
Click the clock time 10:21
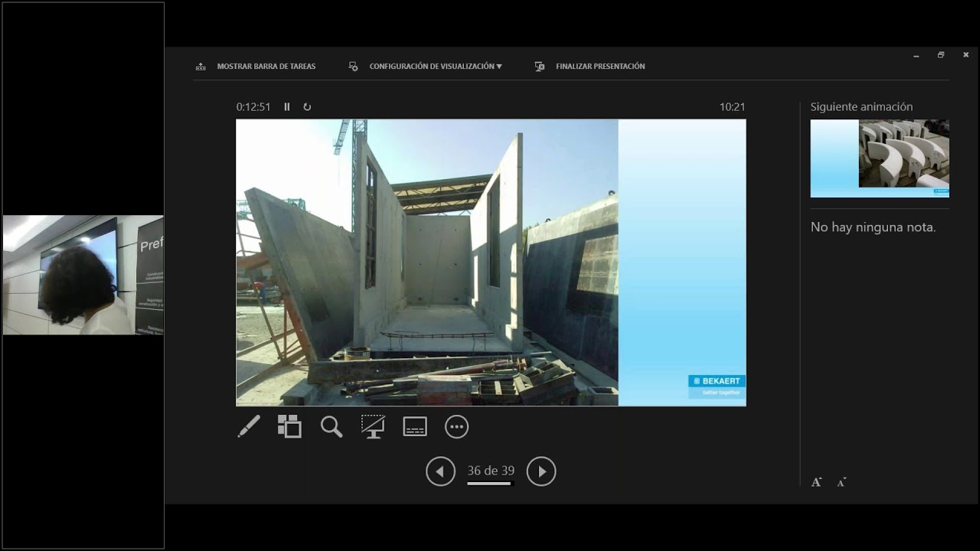tap(732, 107)
